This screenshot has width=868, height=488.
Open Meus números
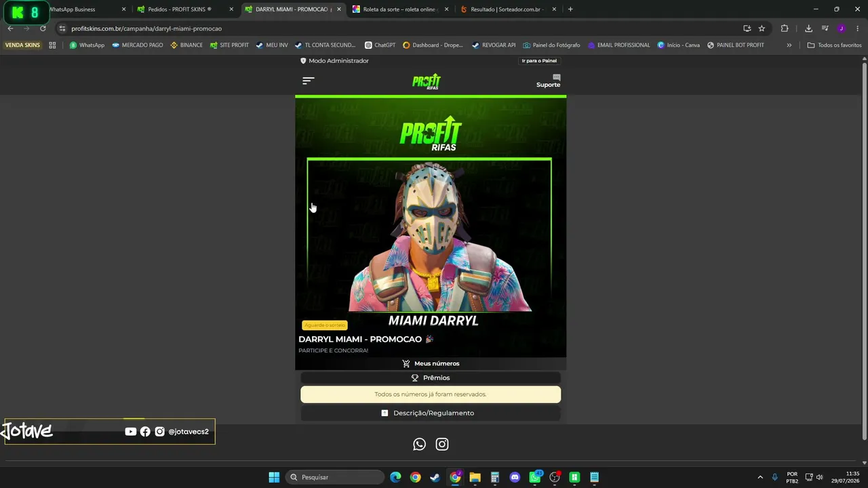(431, 363)
